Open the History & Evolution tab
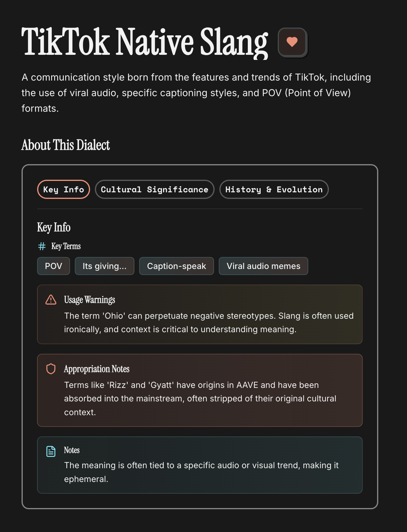The image size is (407, 532). [274, 189]
